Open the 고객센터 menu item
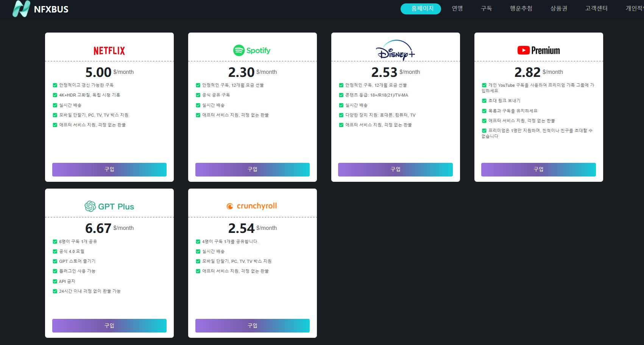The width and height of the screenshot is (644, 345). click(596, 8)
